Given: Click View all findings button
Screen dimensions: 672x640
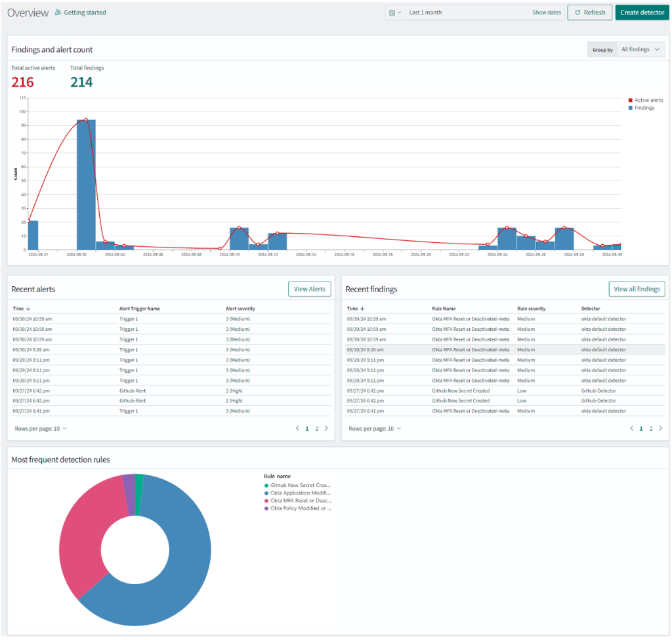Looking at the screenshot, I should (x=637, y=289).
